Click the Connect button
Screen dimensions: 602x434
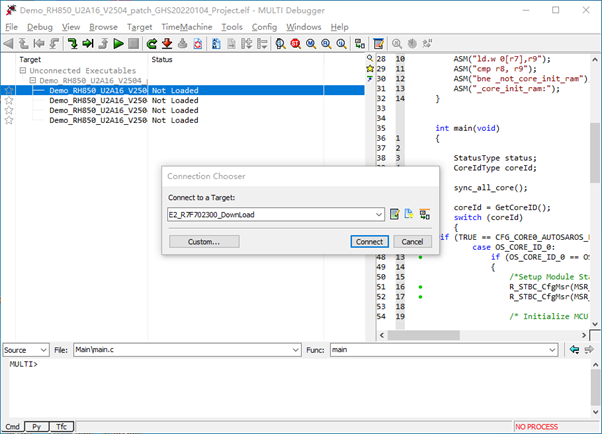pyautogui.click(x=369, y=242)
